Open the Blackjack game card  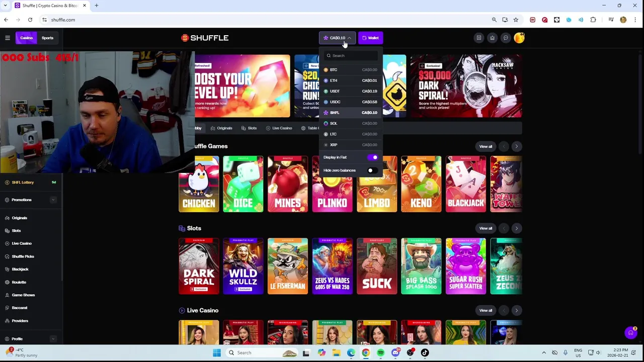click(x=466, y=184)
